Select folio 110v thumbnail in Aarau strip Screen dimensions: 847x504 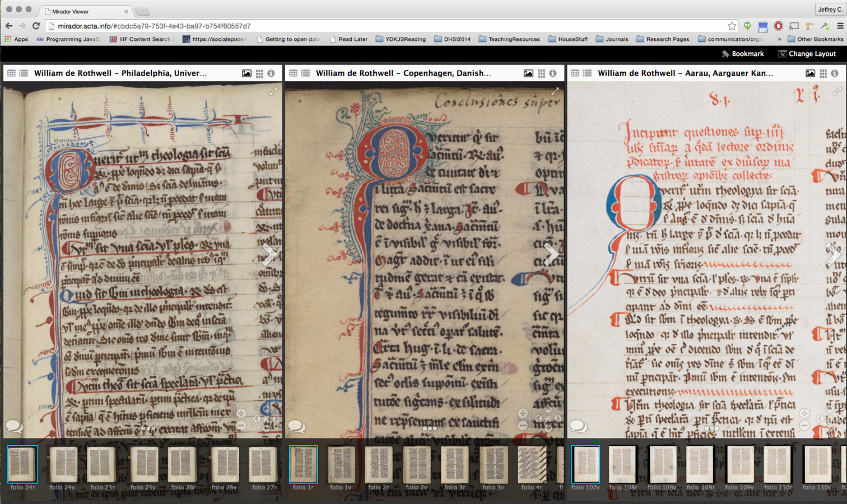click(x=817, y=464)
